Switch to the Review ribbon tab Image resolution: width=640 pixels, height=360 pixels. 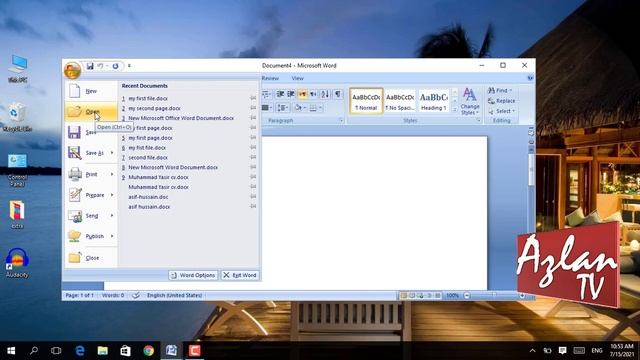(270, 78)
